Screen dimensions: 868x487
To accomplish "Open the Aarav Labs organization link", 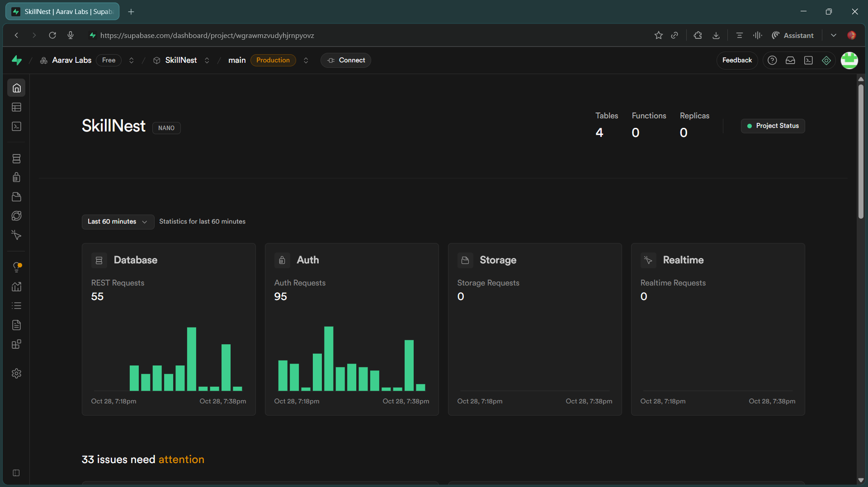I will click(x=71, y=61).
